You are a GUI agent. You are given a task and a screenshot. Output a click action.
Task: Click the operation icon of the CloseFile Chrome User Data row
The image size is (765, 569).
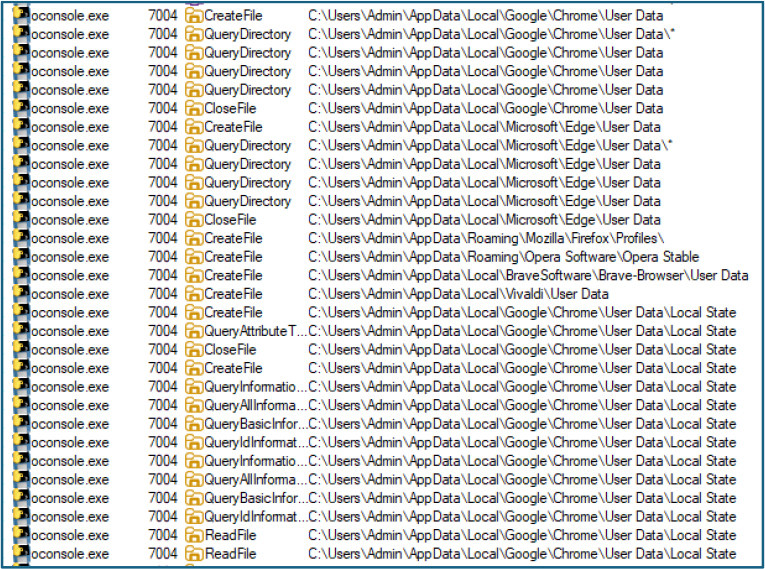coord(194,108)
